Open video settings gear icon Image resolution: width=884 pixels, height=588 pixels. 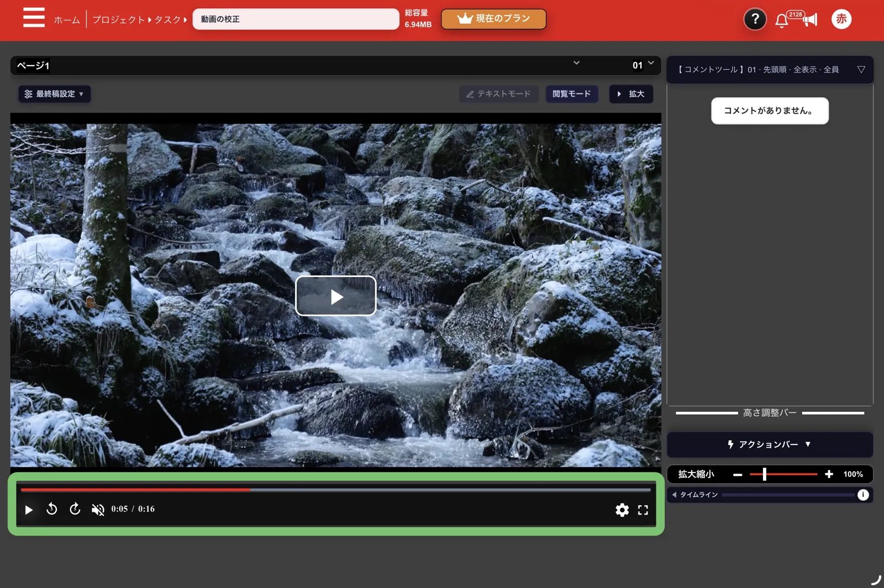point(622,510)
